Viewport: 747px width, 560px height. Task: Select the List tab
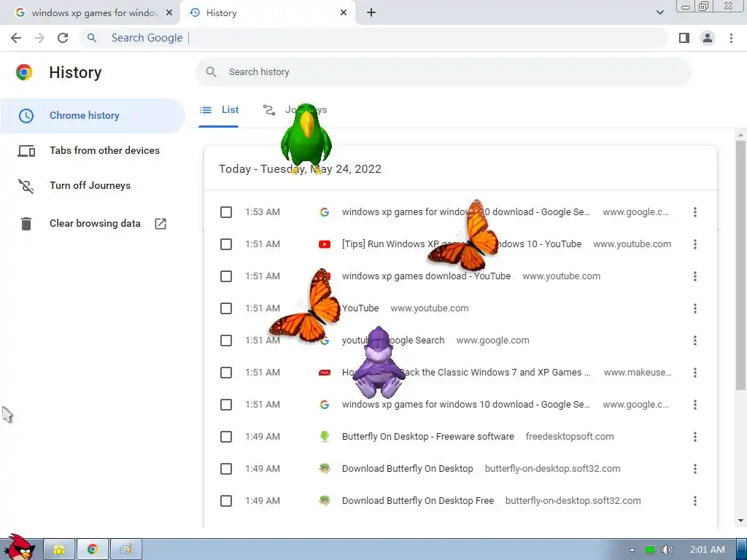point(219,110)
